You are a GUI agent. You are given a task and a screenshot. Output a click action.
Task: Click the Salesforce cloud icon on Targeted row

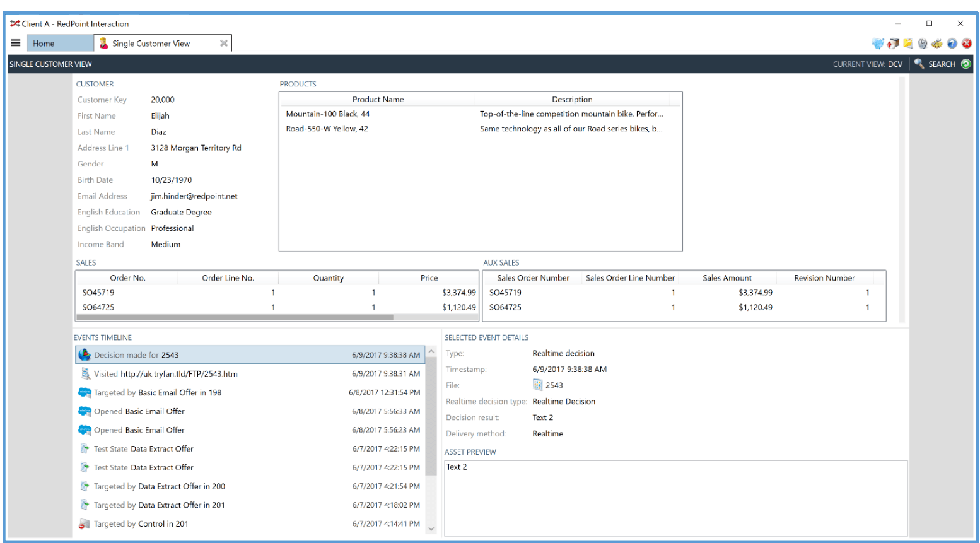tap(85, 392)
